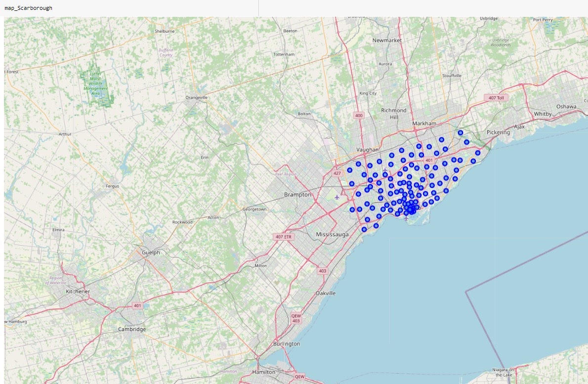
Task: Click the King City label
Action: (x=368, y=93)
